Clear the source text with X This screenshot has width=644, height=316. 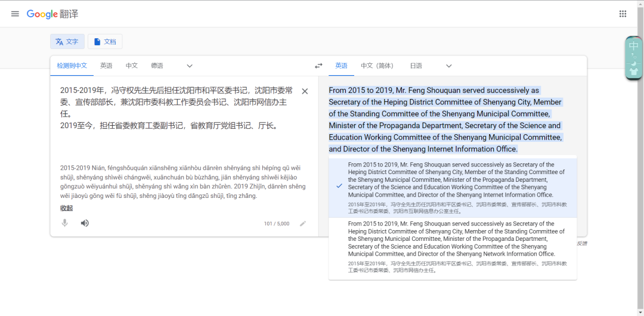point(305,91)
